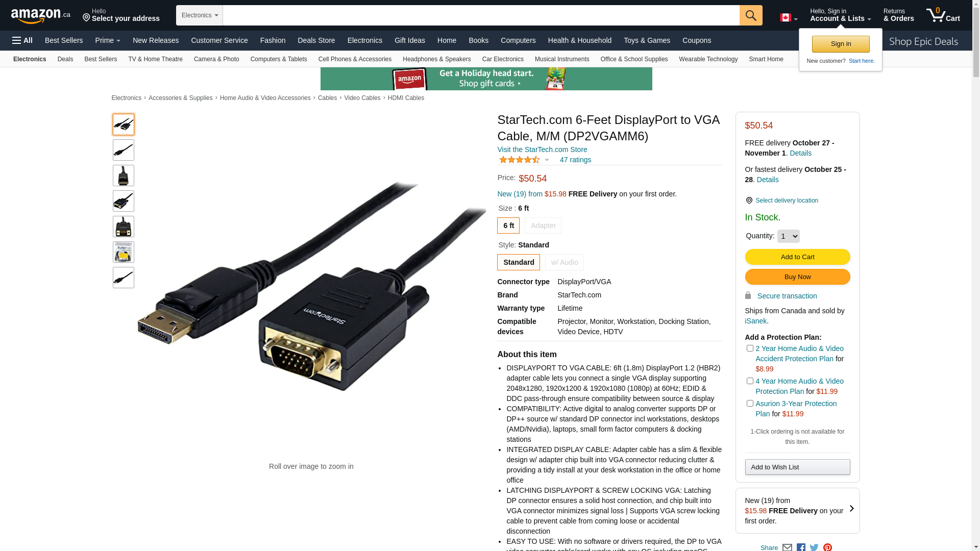Click the Add to Cart button
Screen dimensions: 980x551
(797, 257)
